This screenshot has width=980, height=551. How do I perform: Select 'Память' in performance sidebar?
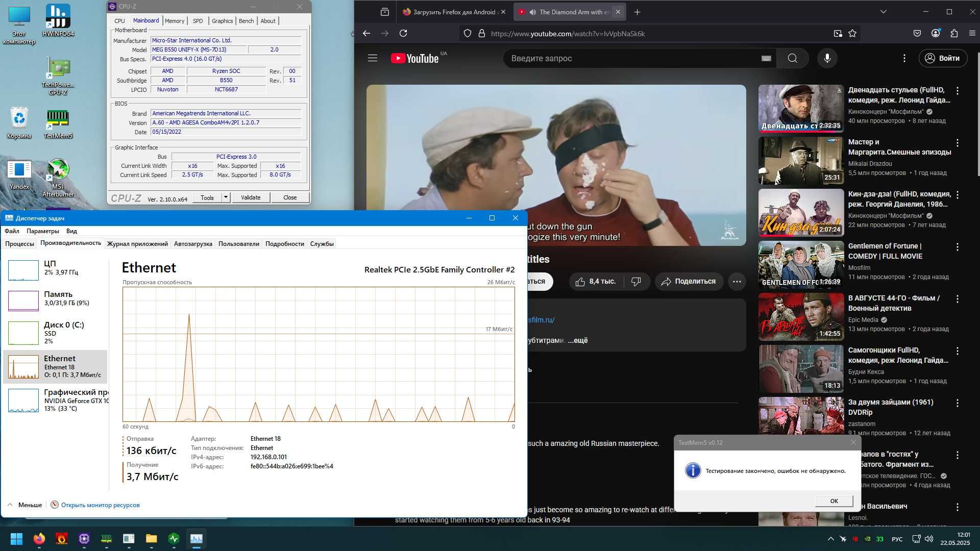[55, 300]
